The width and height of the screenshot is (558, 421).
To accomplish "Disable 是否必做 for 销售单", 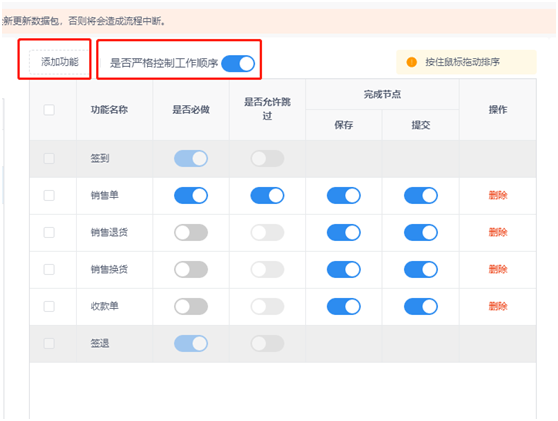I will coord(191,195).
